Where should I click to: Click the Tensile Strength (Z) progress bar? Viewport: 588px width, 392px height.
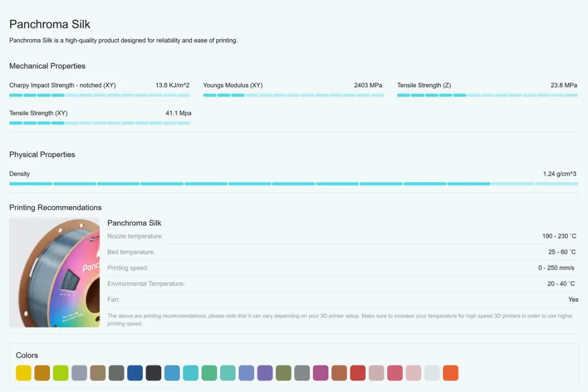click(487, 95)
